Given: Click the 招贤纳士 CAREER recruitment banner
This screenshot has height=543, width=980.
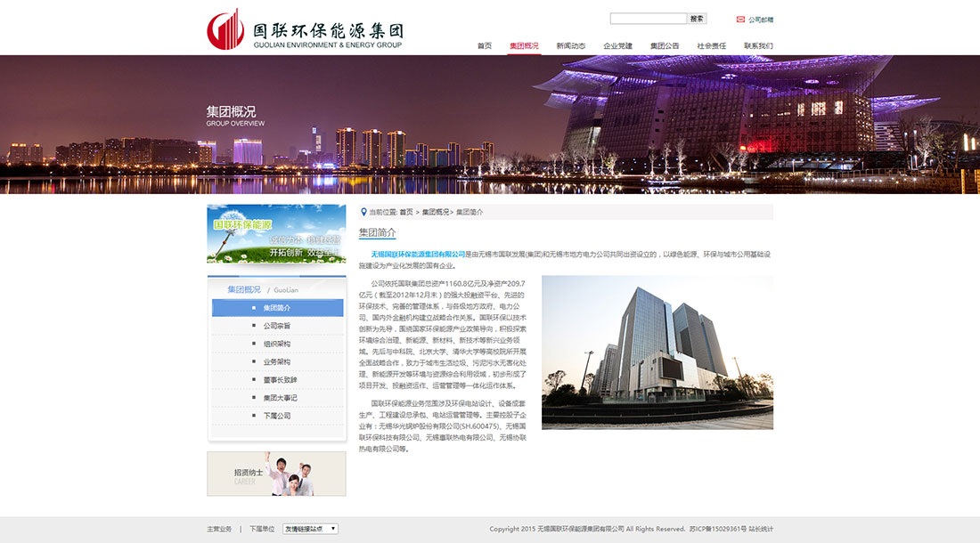Looking at the screenshot, I should click(x=276, y=474).
